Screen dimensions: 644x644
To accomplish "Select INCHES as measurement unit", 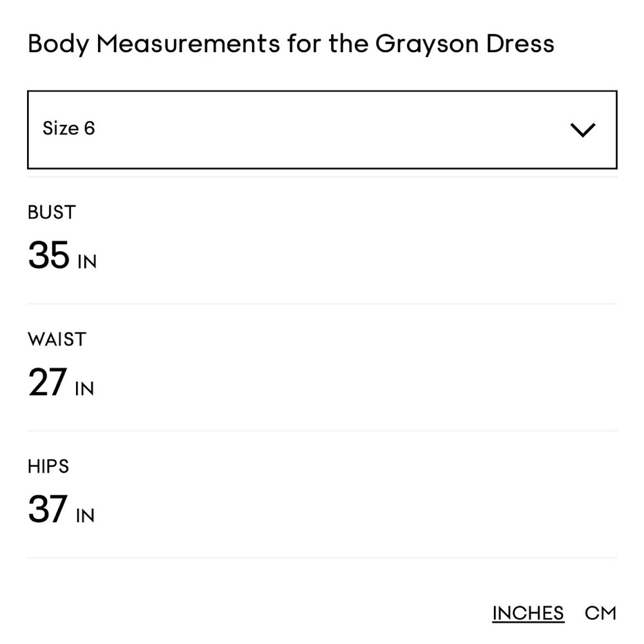I will 528,613.
